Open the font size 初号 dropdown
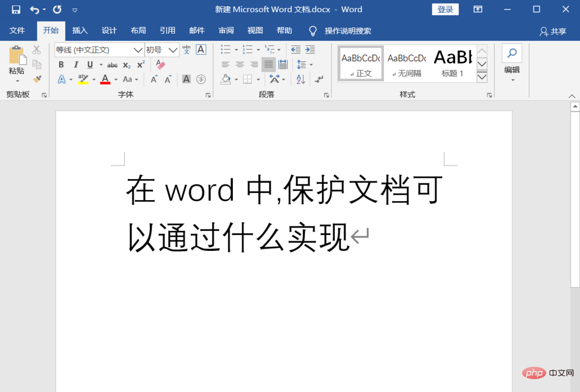The height and width of the screenshot is (392, 580). (x=173, y=50)
